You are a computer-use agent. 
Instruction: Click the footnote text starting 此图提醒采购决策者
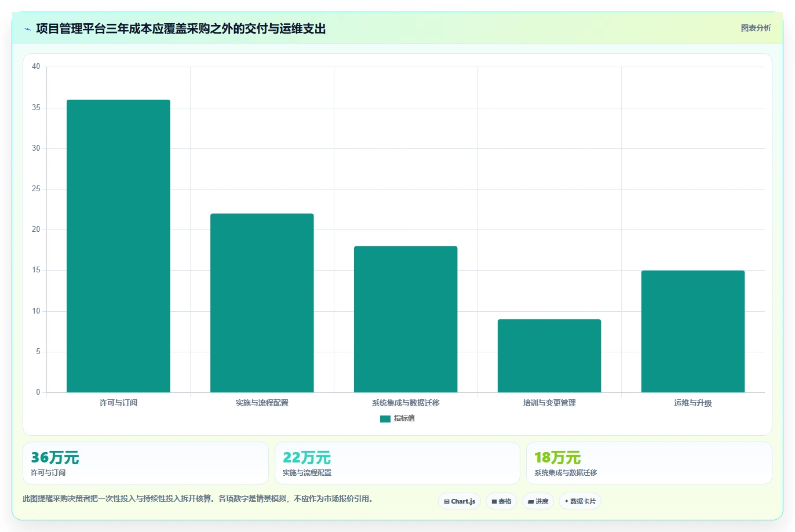[199, 498]
